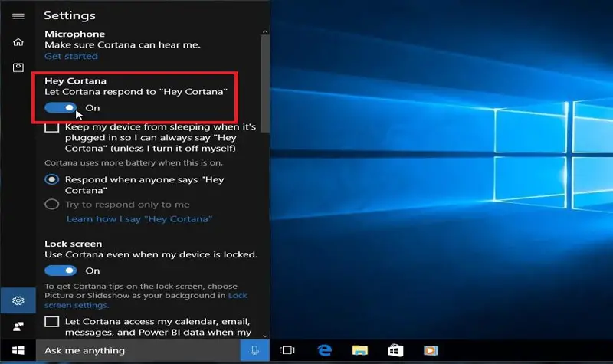Viewport: 613px width, 364px height.
Task: Click 'Make sure Cortana can hear me' text
Action: click(x=123, y=44)
